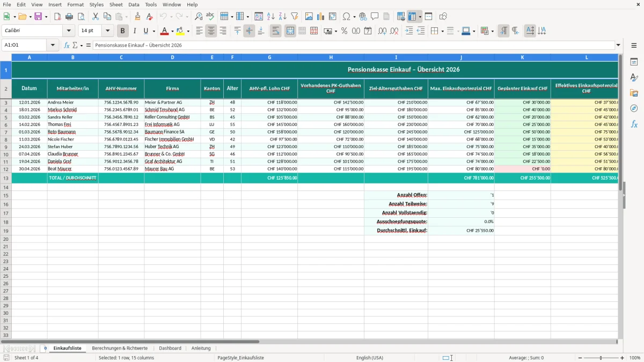The width and height of the screenshot is (644, 362).
Task: Click the Insert Hyperlink icon
Action: click(363, 17)
